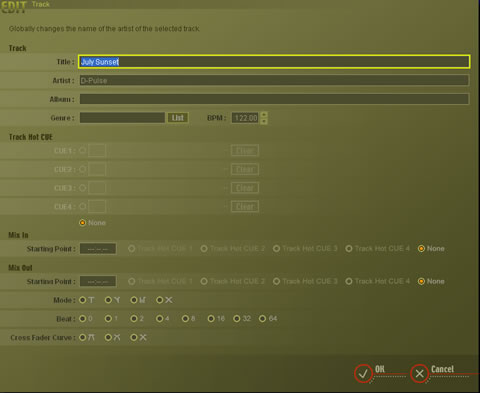Click the CUE4 value box
The image size is (480, 393).
pyautogui.click(x=97, y=207)
